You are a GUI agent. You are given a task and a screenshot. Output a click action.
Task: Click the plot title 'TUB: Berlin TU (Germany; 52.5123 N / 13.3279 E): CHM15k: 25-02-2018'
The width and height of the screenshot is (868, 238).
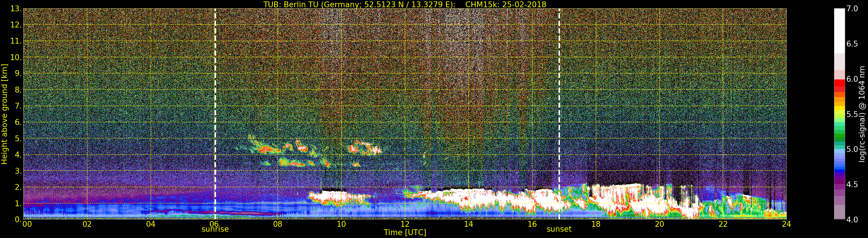click(405, 4)
